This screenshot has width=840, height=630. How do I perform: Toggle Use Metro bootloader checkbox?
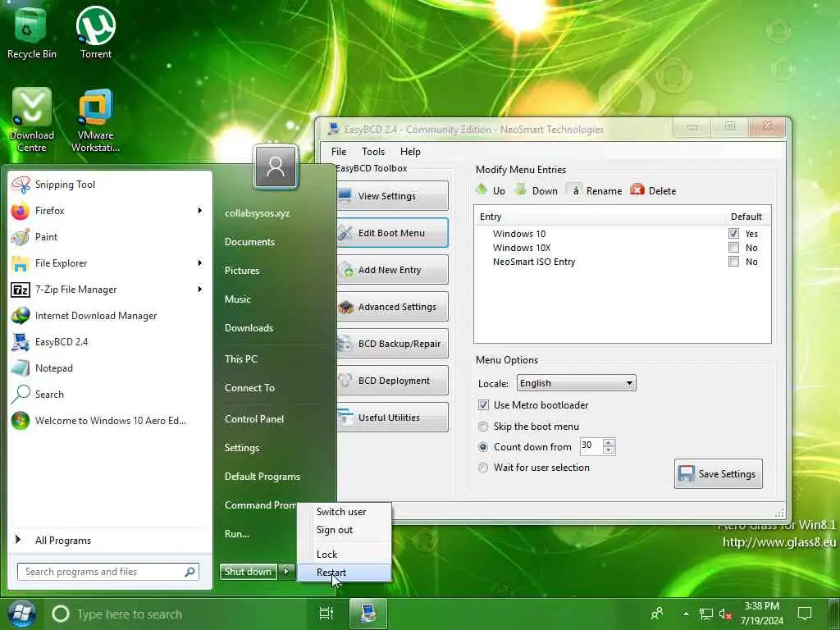[483, 405]
